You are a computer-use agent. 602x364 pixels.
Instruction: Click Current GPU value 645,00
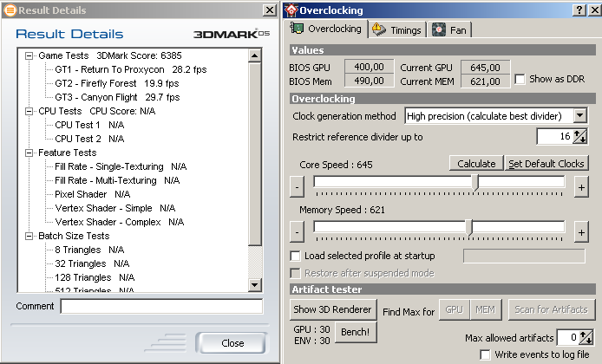(485, 68)
